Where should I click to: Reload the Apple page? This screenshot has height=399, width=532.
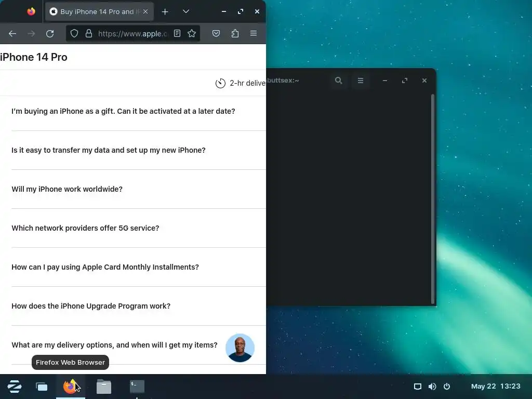(x=50, y=34)
